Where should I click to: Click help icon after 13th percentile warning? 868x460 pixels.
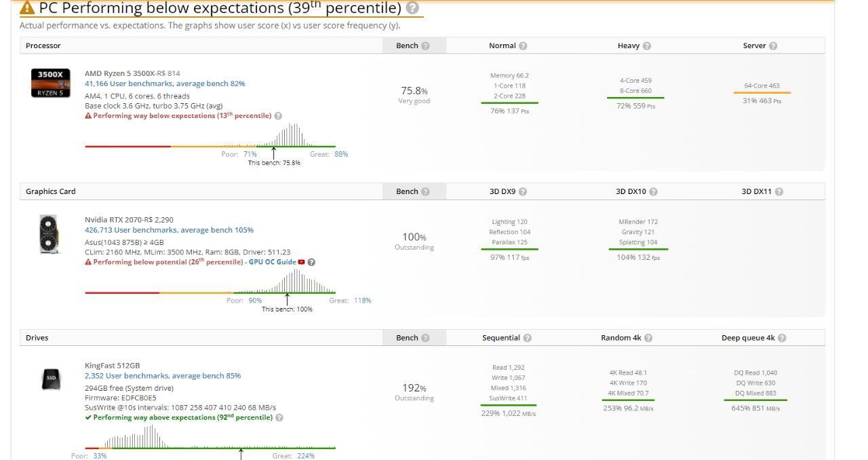point(278,116)
